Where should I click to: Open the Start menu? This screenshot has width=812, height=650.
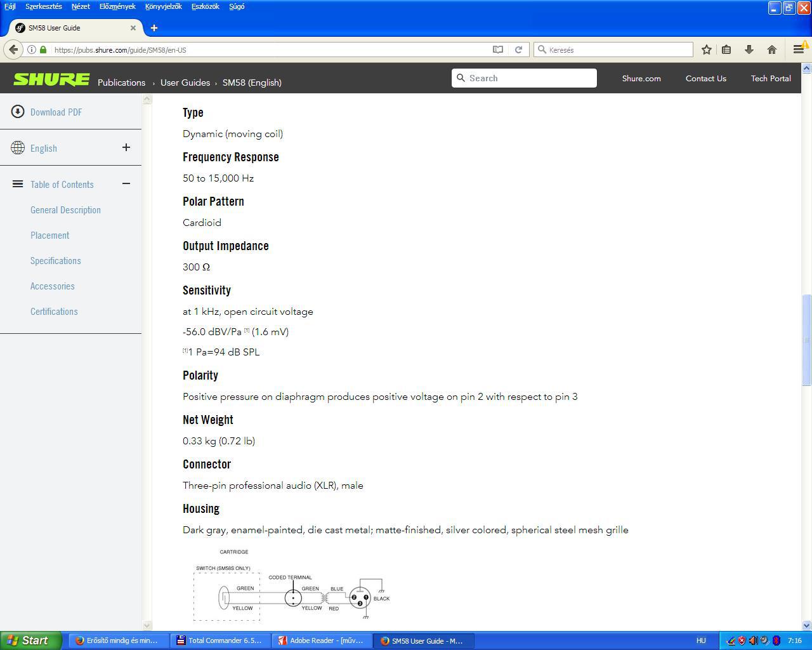coord(30,640)
